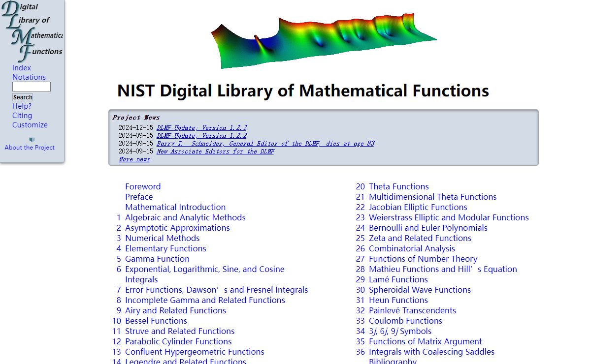The height and width of the screenshot is (364, 591).
Task: Open chapter 13 Confluent Hypergeometric Functions
Action: [195, 352]
